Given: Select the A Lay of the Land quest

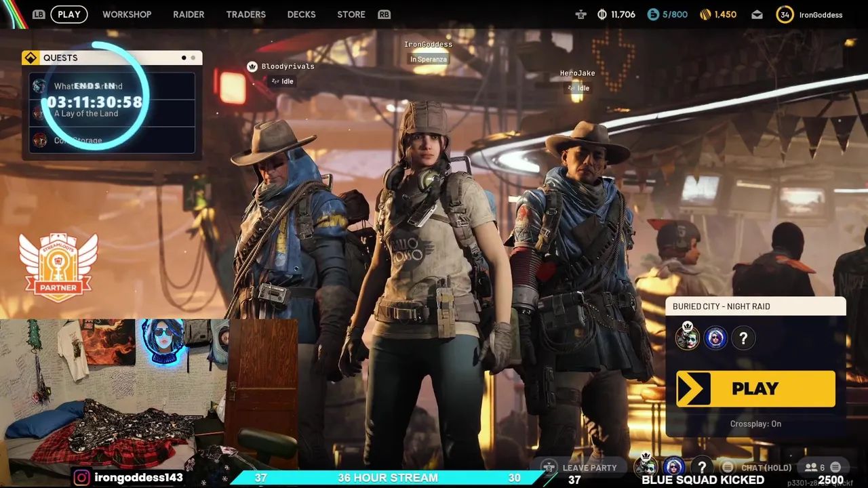Looking at the screenshot, I should 112,113.
